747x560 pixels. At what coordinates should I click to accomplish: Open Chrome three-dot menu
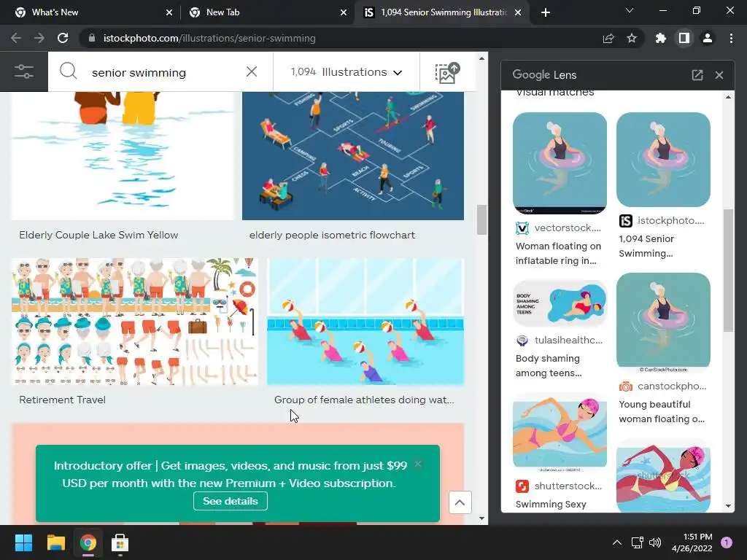(731, 38)
